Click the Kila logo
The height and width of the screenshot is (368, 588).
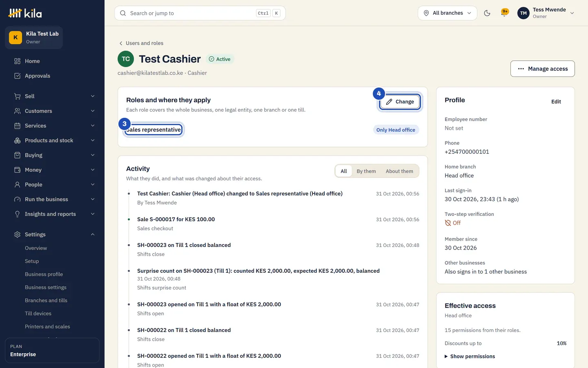(x=25, y=13)
